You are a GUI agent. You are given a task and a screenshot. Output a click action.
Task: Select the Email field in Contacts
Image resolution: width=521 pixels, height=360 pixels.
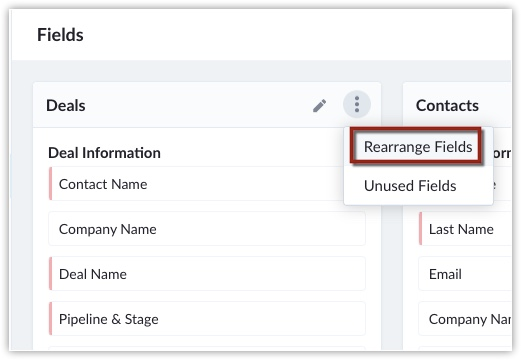[x=465, y=274]
